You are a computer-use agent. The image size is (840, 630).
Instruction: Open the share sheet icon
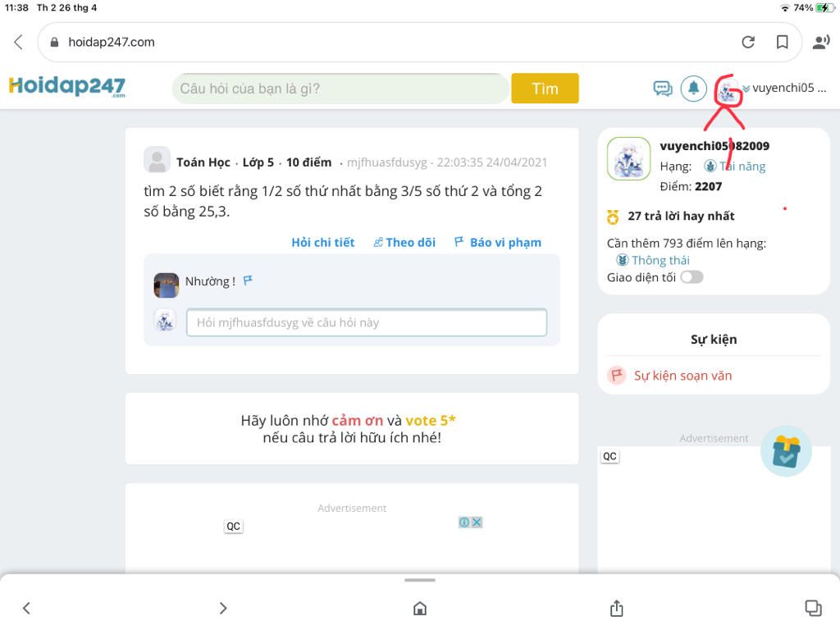click(x=617, y=608)
